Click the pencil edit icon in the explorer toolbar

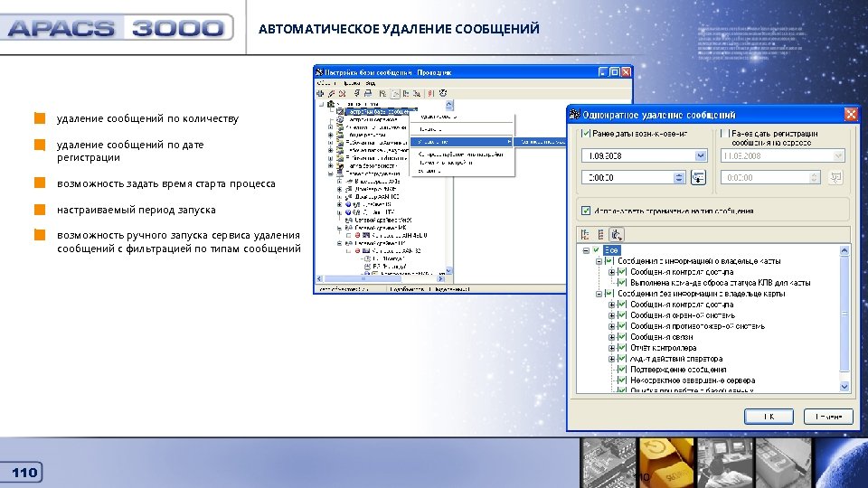331,93
